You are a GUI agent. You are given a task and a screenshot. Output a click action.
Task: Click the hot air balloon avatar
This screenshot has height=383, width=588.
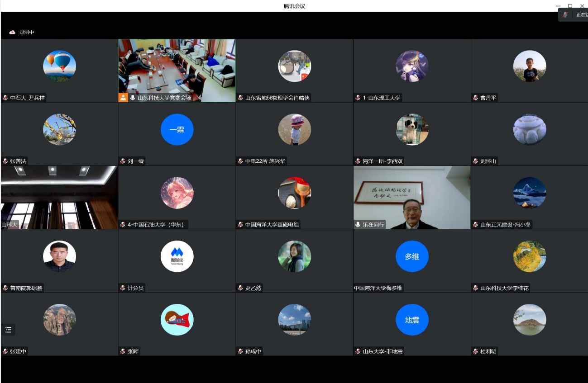coord(59,66)
